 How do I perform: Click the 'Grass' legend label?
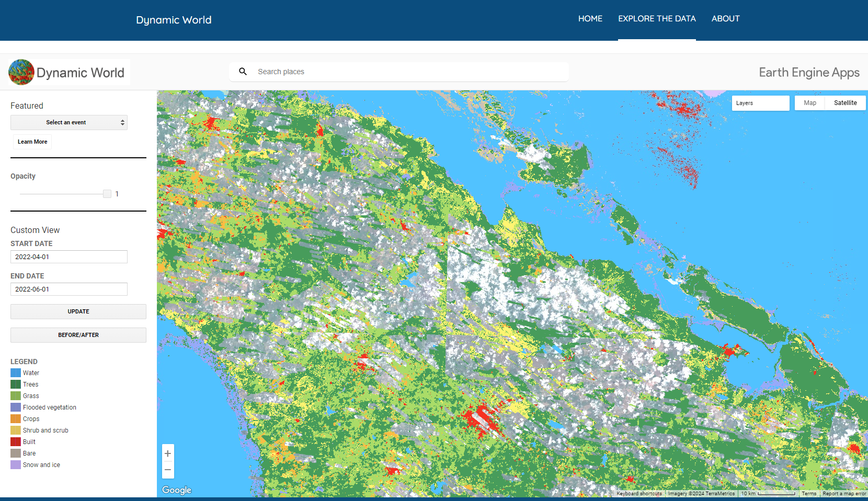click(31, 396)
